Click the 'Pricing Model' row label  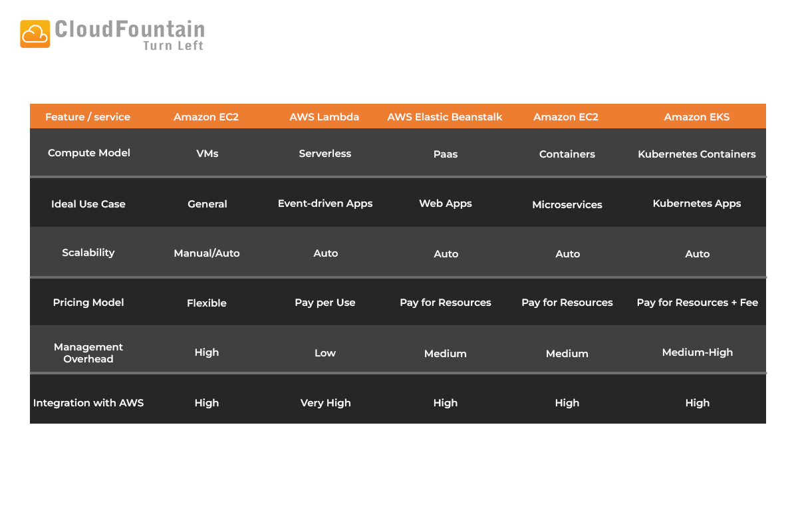click(x=88, y=302)
